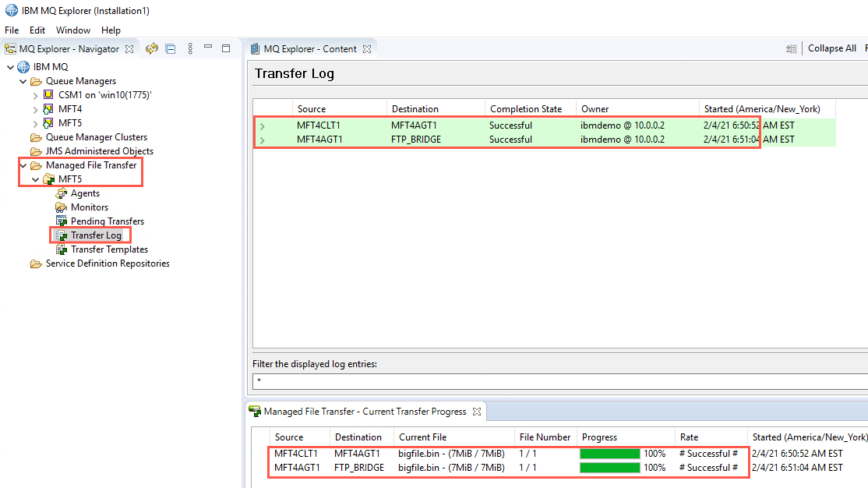This screenshot has height=488, width=868.
Task: Click the Navigator sync/refresh toolbar icon
Action: (152, 49)
